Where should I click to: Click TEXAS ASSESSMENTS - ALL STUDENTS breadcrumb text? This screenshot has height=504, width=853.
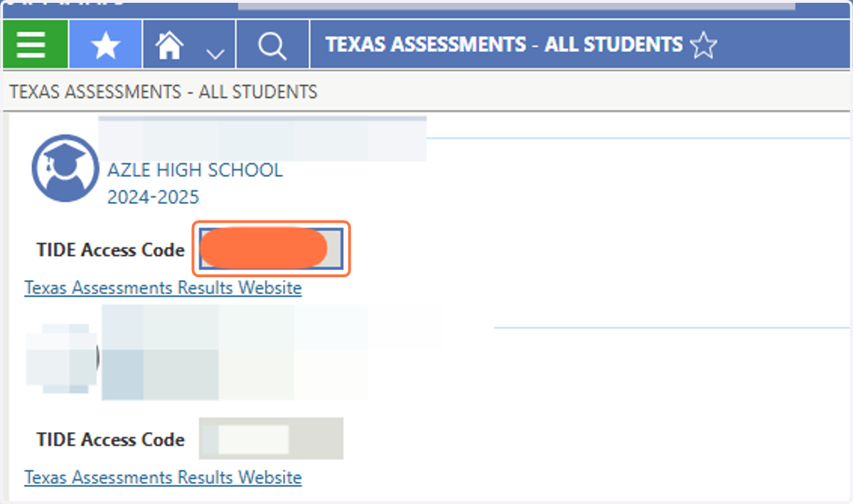163,92
